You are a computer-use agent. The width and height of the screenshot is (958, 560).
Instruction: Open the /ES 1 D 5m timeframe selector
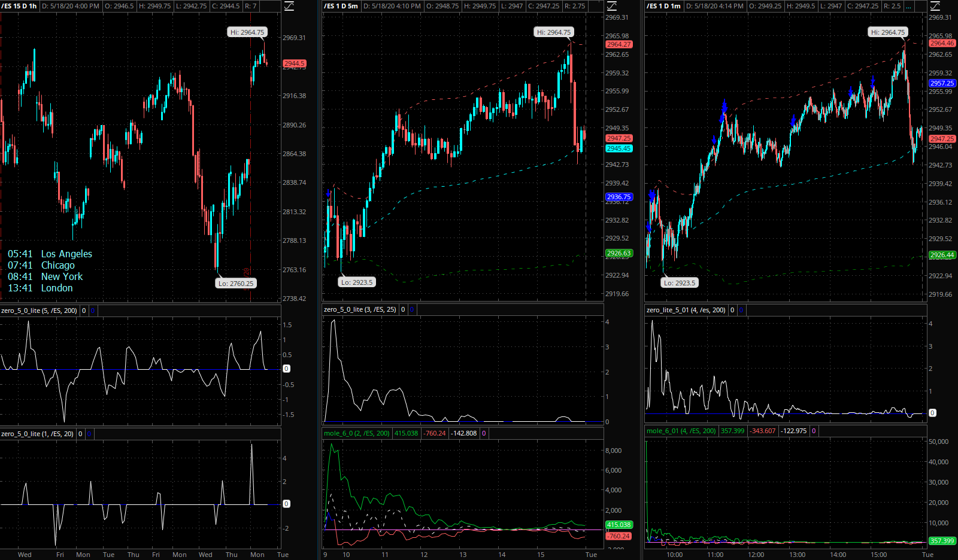341,6
